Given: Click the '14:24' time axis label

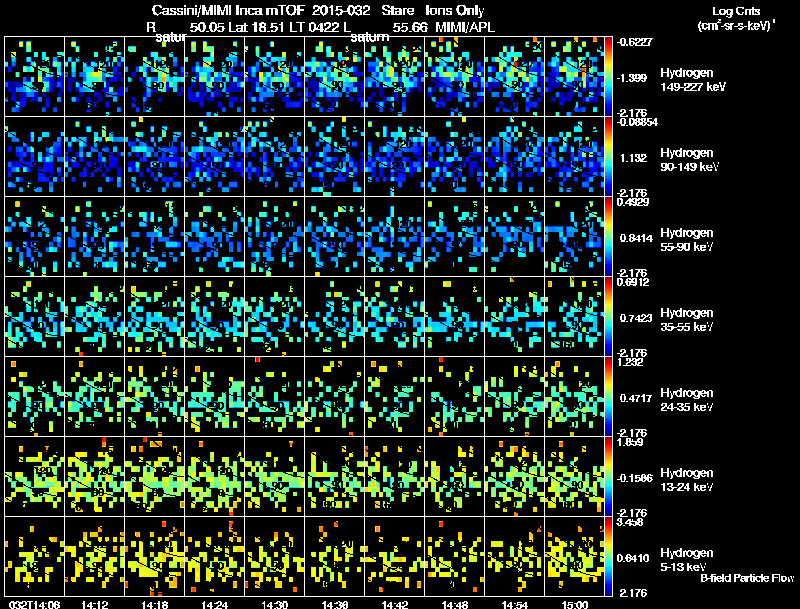Looking at the screenshot, I should pos(214,604).
